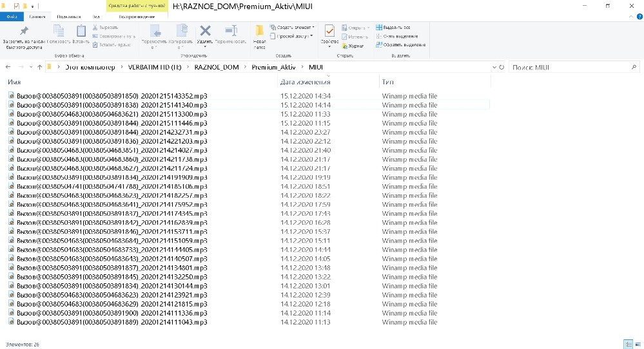Click the Вырезать (Cut) scissors icon
The height and width of the screenshot is (349, 644).
(x=105, y=28)
